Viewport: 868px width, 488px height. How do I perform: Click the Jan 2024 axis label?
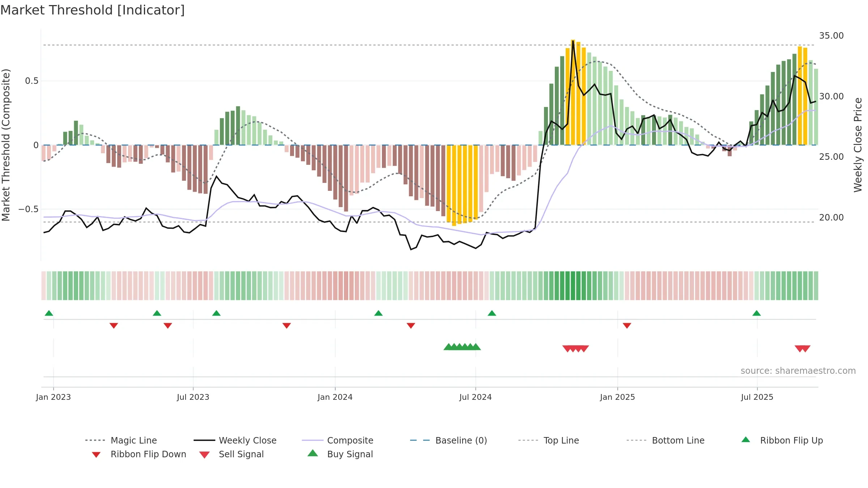[x=335, y=397]
